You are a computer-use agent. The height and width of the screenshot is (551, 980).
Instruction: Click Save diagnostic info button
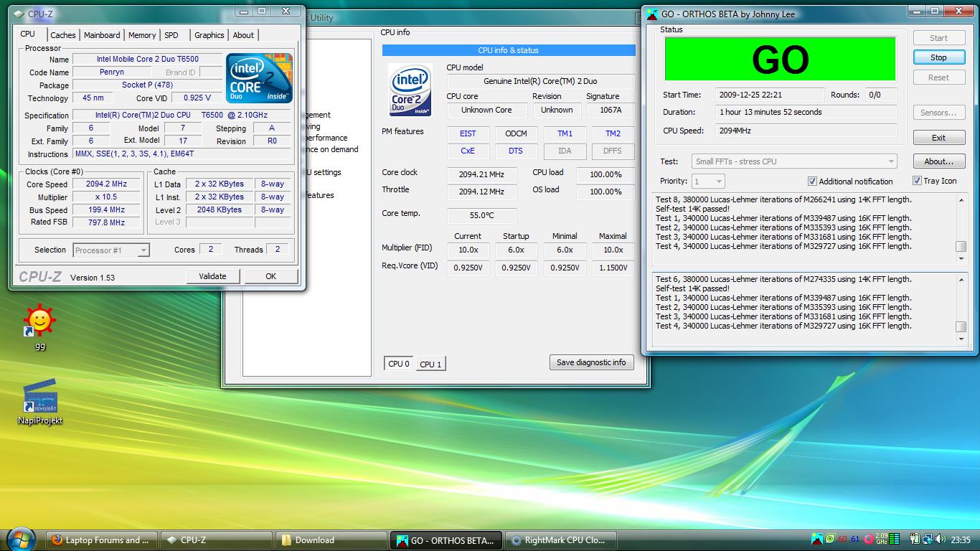[591, 362]
